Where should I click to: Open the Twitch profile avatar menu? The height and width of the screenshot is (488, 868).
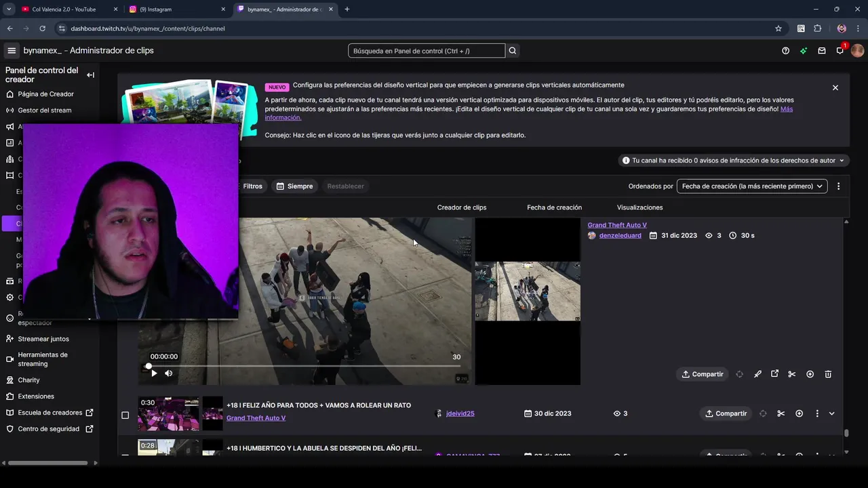tap(857, 51)
